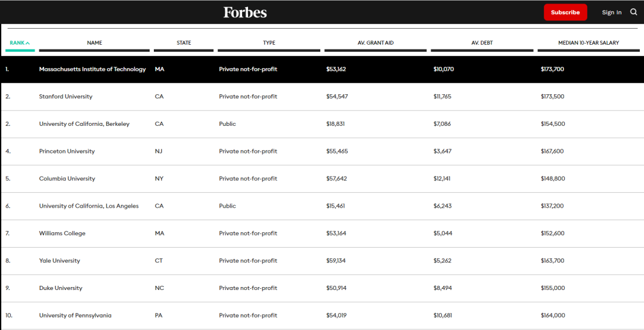
Task: Click the Forbes logo
Action: (x=245, y=13)
